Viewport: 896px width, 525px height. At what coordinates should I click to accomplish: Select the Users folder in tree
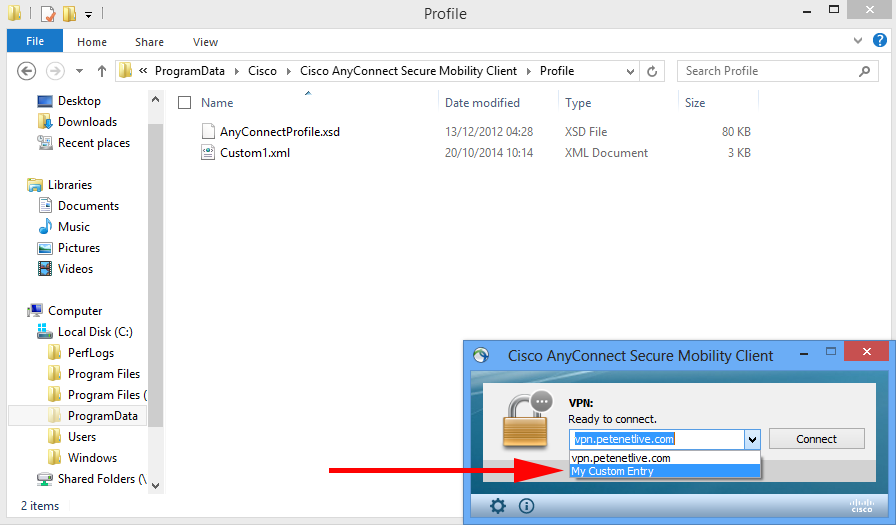click(82, 437)
